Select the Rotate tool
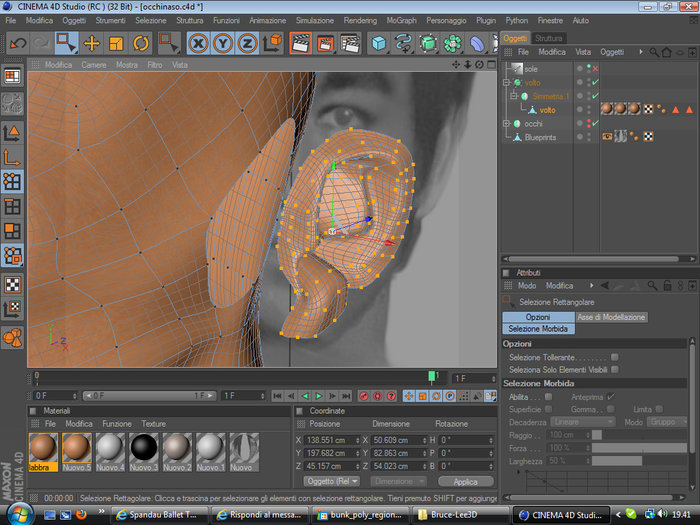The height and width of the screenshot is (525, 700). (x=141, y=44)
